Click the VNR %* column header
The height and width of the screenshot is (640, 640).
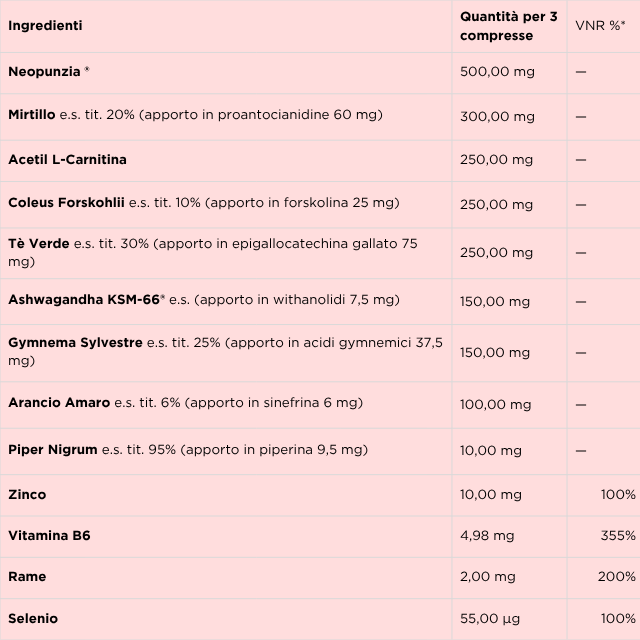click(x=600, y=26)
